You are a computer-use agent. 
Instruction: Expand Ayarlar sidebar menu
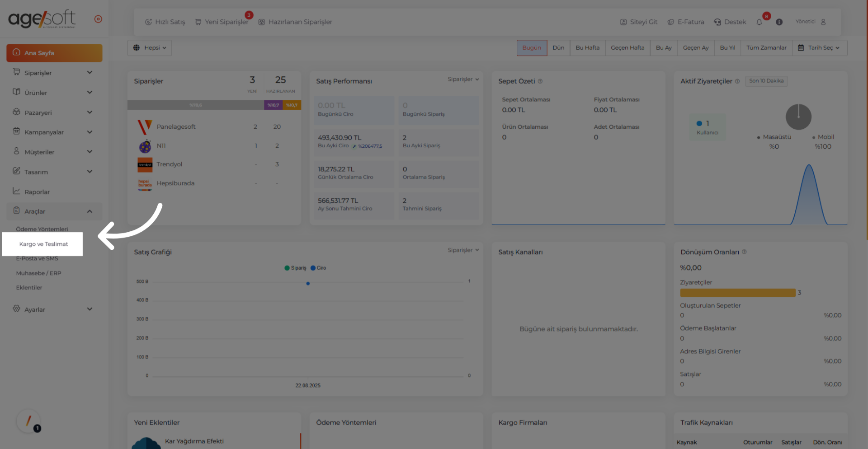pyautogui.click(x=54, y=309)
